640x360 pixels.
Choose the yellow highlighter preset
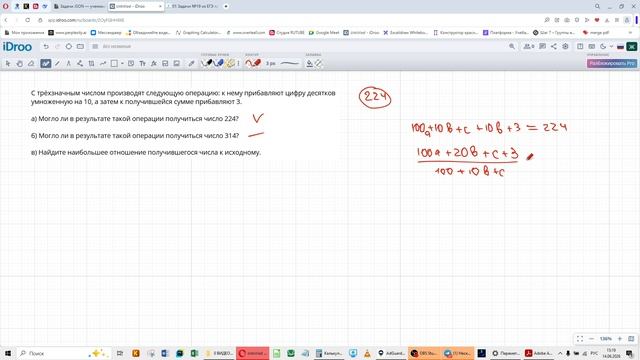[x=230, y=63]
